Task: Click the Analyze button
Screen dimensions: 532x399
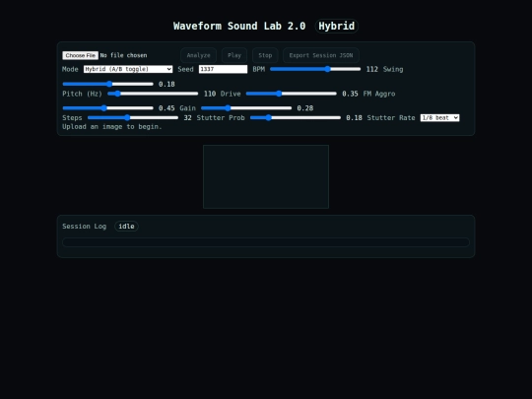Action: click(x=198, y=55)
